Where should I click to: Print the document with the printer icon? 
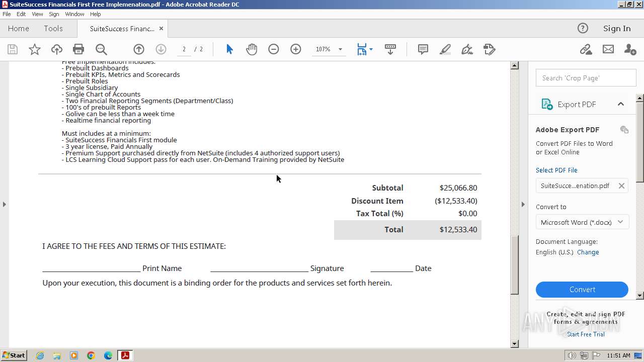(78, 49)
